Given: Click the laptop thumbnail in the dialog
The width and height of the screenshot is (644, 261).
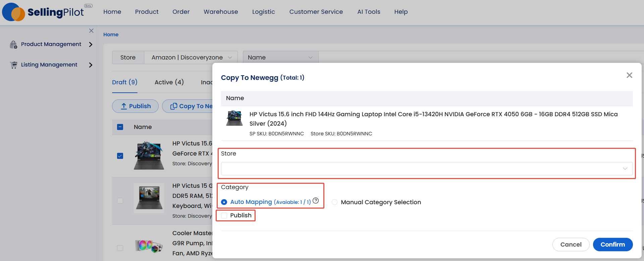Looking at the screenshot, I should 234,118.
